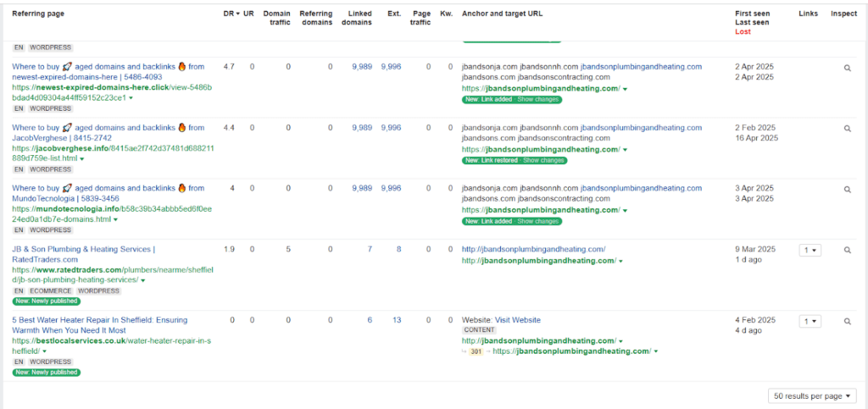Sort by Kw. column header

[446, 14]
